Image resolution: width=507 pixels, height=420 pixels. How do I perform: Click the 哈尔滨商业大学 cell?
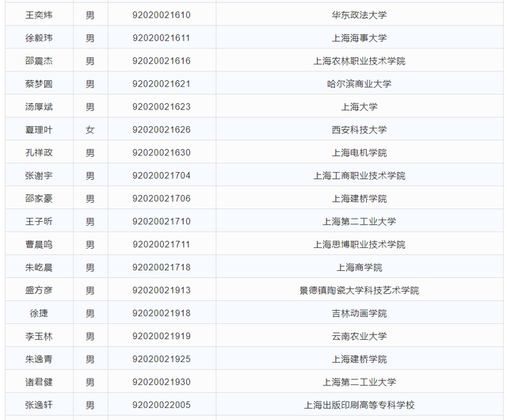pyautogui.click(x=359, y=84)
